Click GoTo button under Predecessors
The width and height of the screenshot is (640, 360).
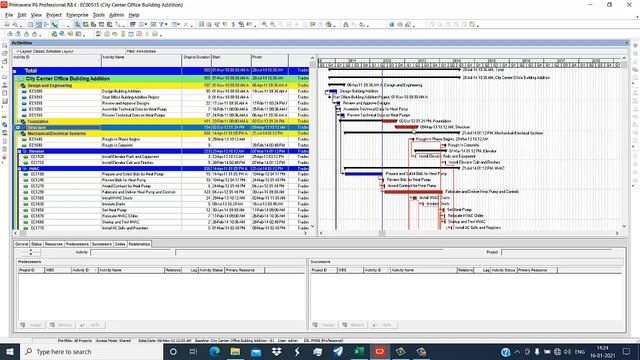(91, 325)
